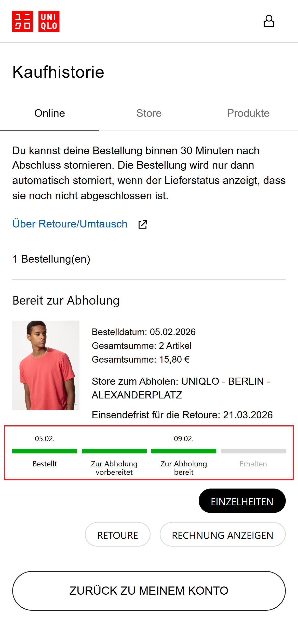Image resolution: width=298 pixels, height=644 pixels.
Task: Show the invoice via RECHNUNG ANZEIGEN
Action: 223,534
